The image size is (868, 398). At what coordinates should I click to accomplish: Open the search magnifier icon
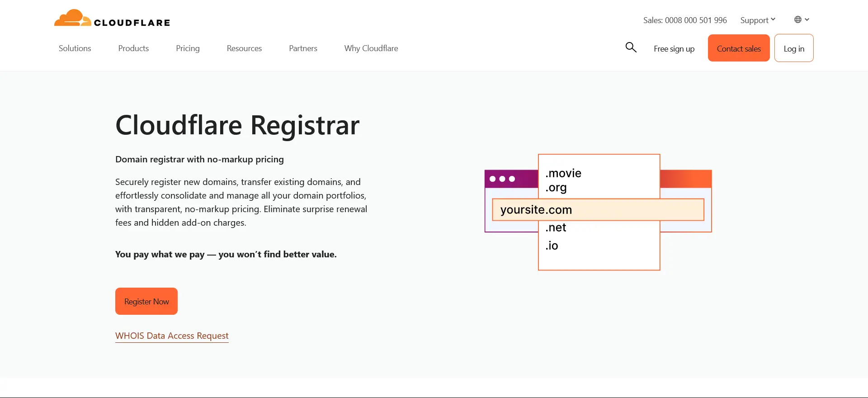pos(631,47)
